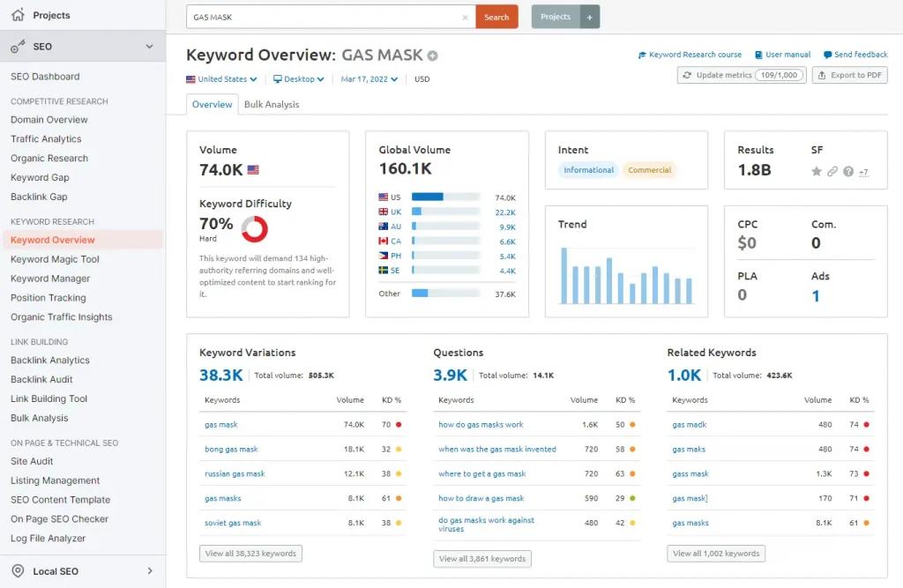Clear the search box with the X icon

[x=465, y=17]
